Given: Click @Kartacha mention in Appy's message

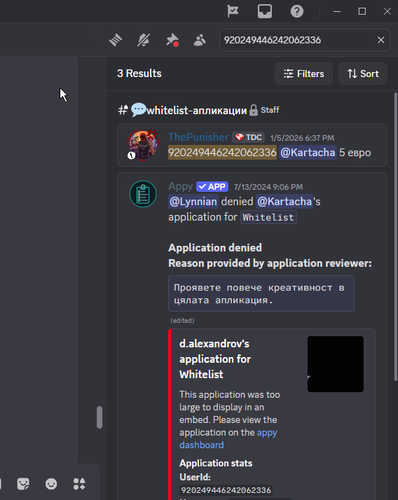Looking at the screenshot, I should (x=285, y=202).
